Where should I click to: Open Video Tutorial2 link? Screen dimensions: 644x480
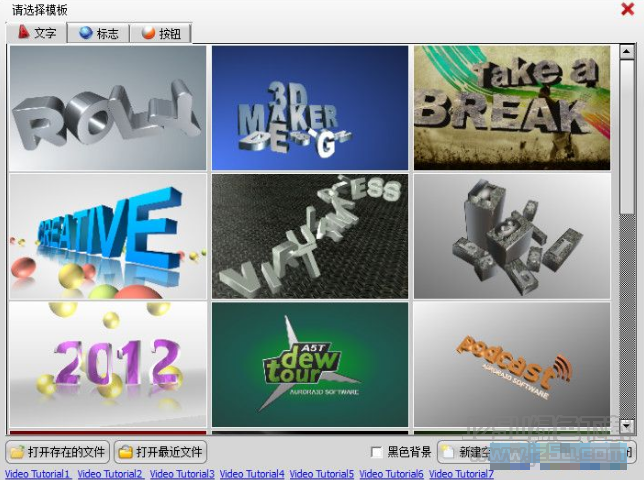pos(110,474)
